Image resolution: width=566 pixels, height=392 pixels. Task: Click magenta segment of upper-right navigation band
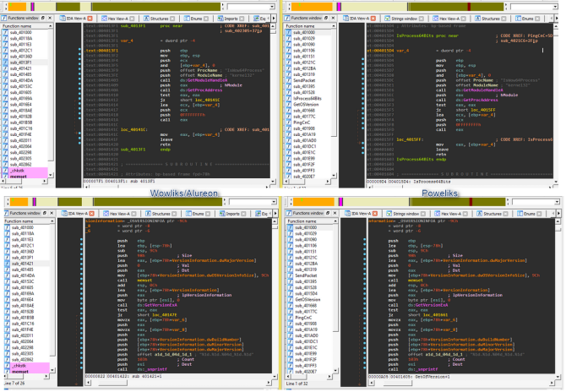(x=339, y=7)
